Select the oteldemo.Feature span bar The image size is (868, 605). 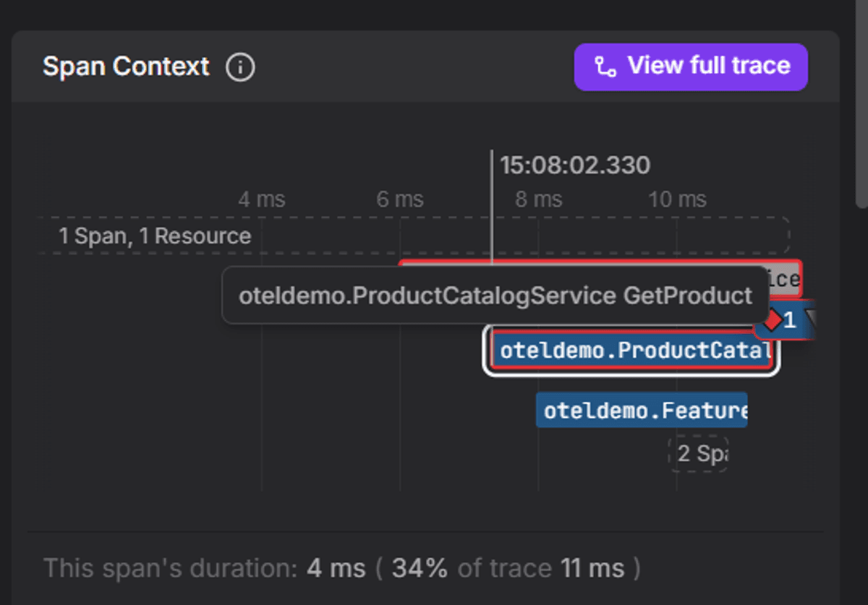coord(642,411)
